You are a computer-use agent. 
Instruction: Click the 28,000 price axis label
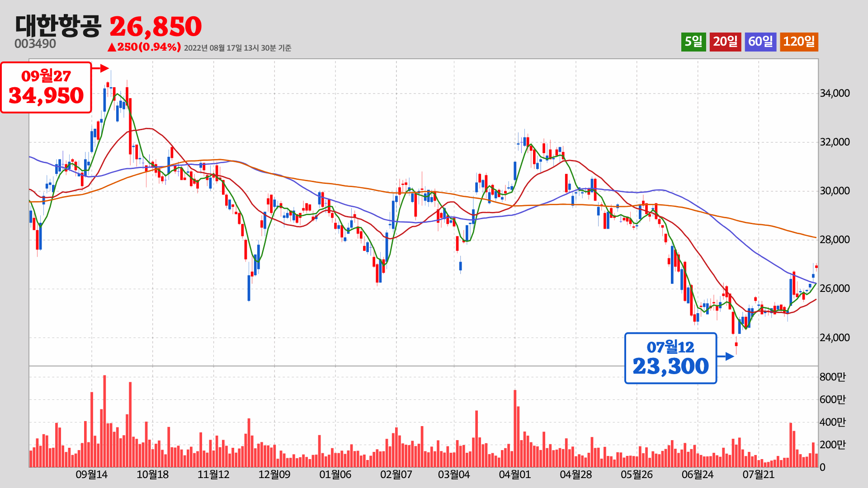[x=835, y=240]
